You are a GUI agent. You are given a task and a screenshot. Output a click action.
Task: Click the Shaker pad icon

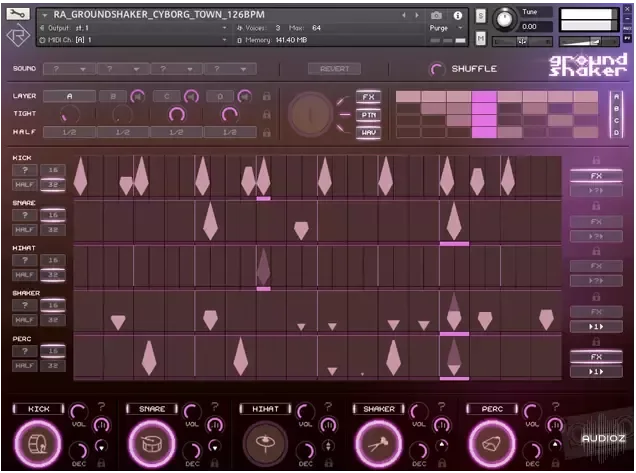(x=378, y=444)
